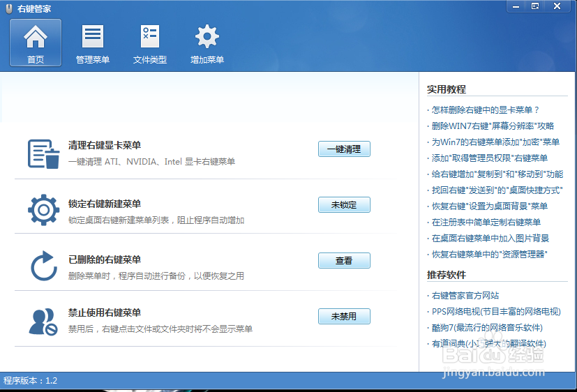This screenshot has width=577, height=392.
Task: Open tutorial 在桌面右键菜单中加入图片背景
Action: 490,239
